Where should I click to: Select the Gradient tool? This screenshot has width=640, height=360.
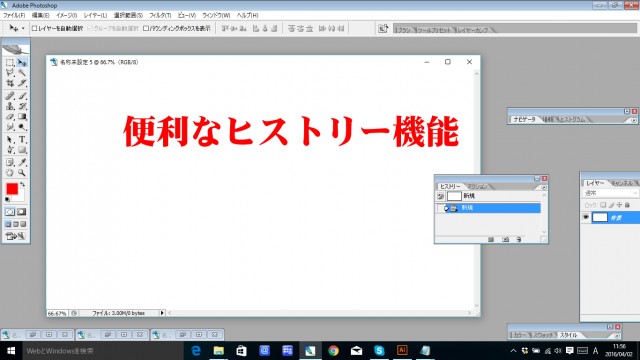tap(22, 117)
